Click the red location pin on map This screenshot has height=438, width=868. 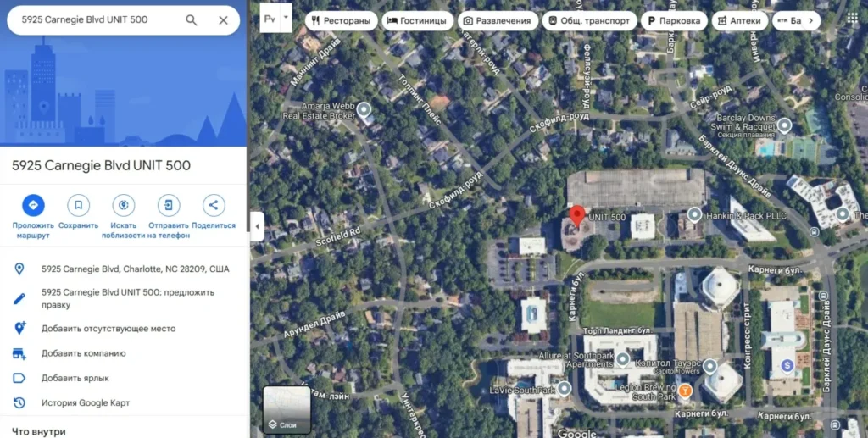pos(577,216)
